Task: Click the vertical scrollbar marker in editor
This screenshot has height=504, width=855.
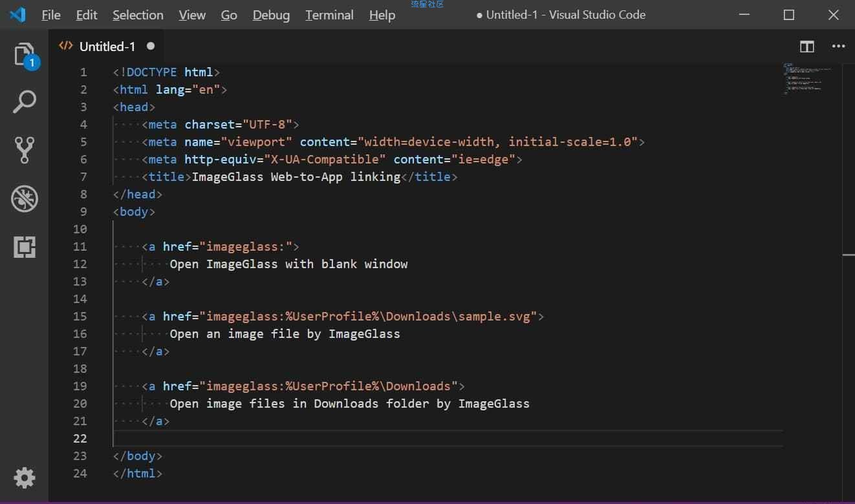Action: tap(848, 255)
